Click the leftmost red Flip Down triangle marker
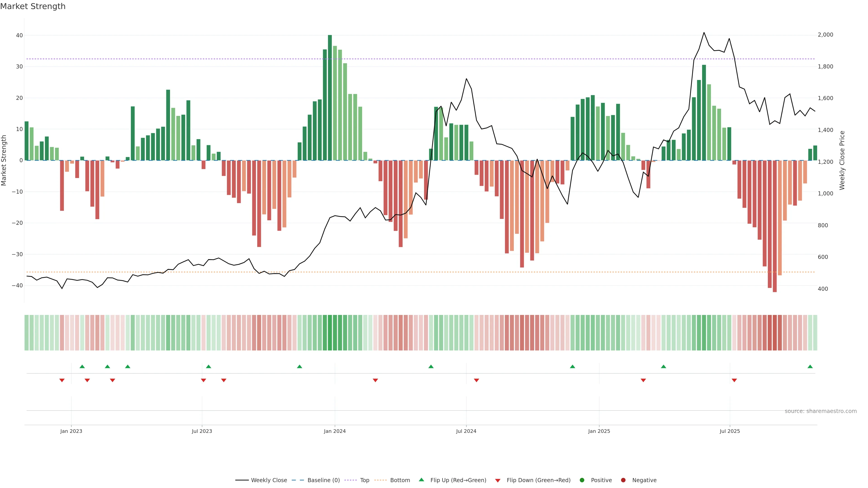868x488 pixels. (62, 380)
